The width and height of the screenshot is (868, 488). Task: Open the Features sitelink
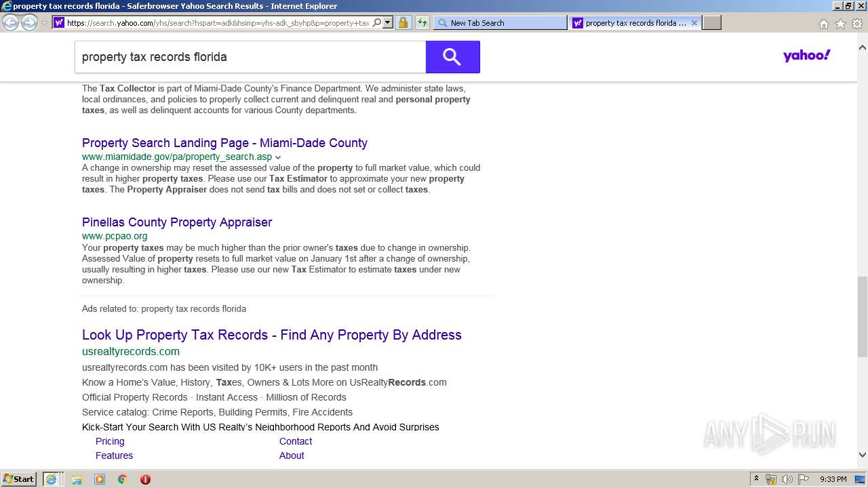(114, 455)
